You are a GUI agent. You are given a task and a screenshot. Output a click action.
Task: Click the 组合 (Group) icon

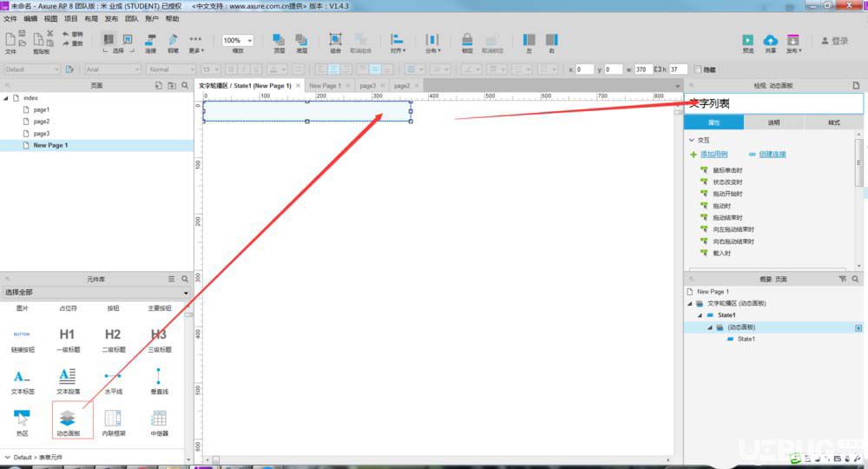coord(335,43)
